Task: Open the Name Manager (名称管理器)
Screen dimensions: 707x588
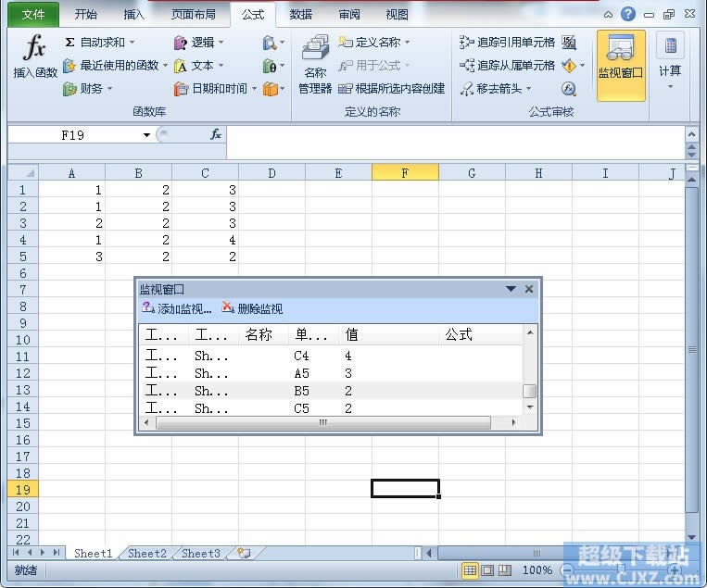Action: [315, 64]
